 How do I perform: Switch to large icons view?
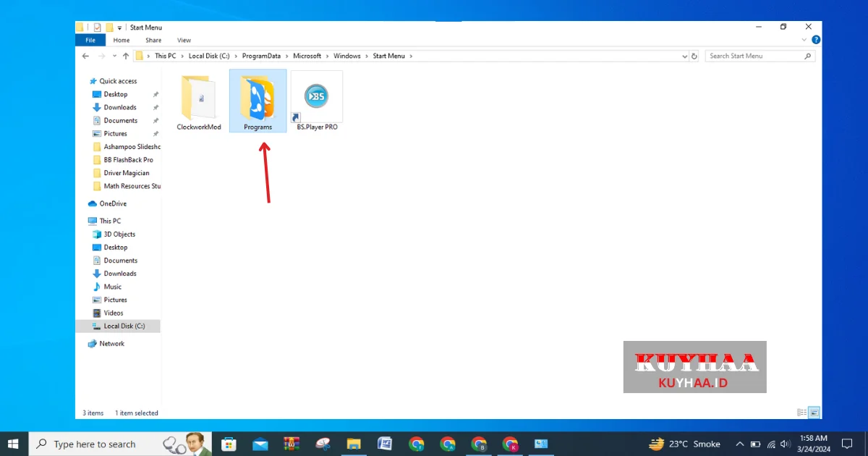[814, 413]
